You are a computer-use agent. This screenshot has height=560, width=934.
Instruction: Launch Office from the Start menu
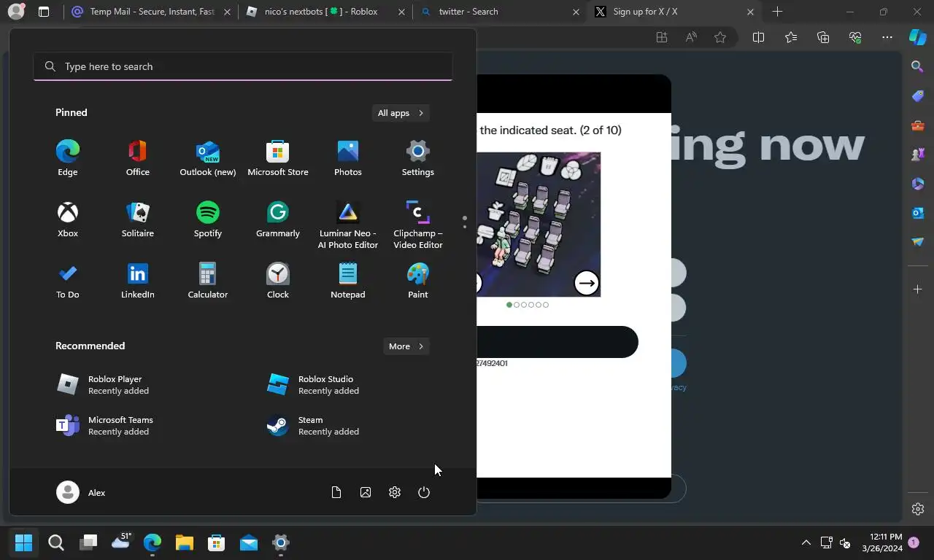coord(138,158)
